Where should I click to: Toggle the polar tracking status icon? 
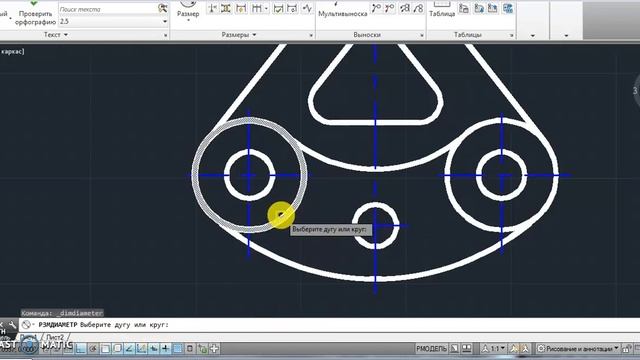point(93,349)
